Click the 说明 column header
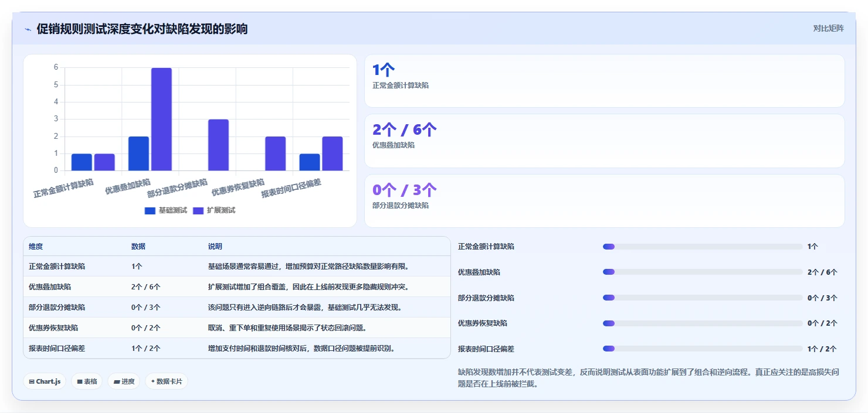 pyautogui.click(x=215, y=247)
